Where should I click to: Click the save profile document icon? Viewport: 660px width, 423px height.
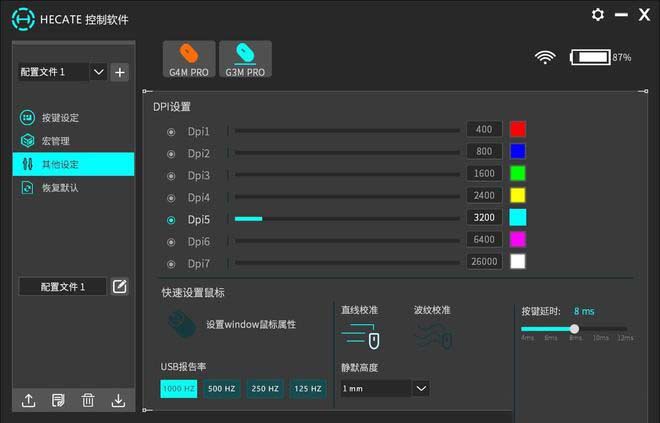tap(58, 400)
